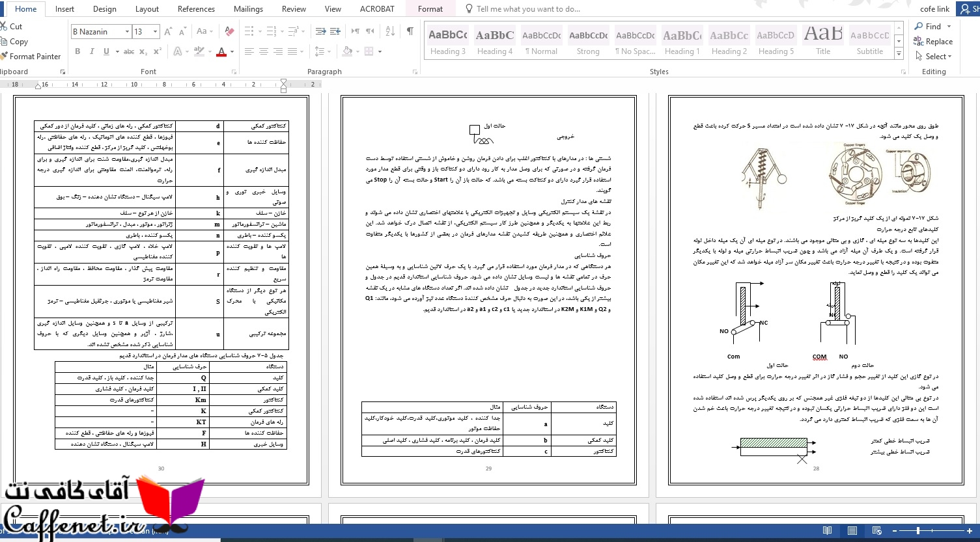Set right-to-left text direction
980x542 pixels.
(x=370, y=31)
